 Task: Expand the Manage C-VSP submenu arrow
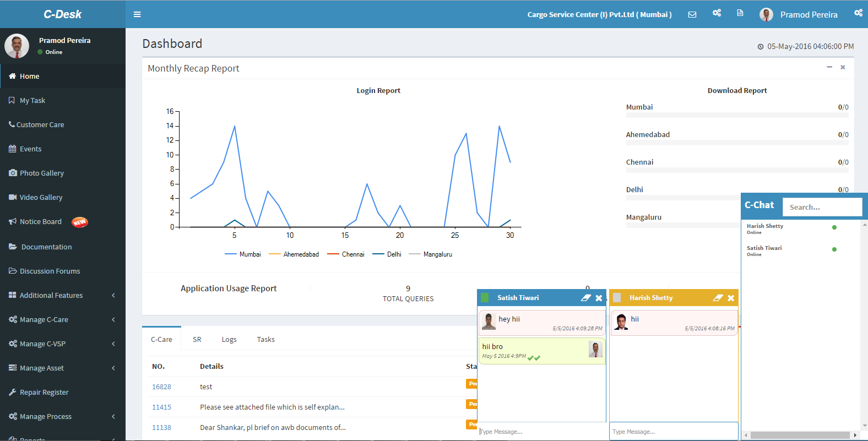coord(113,344)
